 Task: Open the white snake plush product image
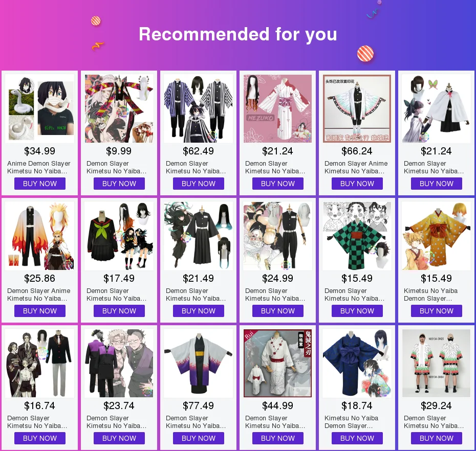[40, 108]
